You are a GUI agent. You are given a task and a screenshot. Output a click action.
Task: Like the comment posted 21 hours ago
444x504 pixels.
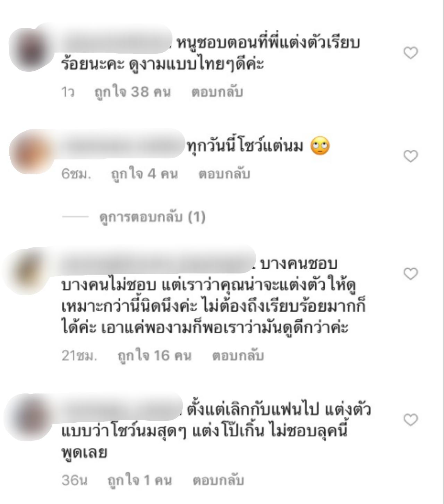click(x=411, y=274)
